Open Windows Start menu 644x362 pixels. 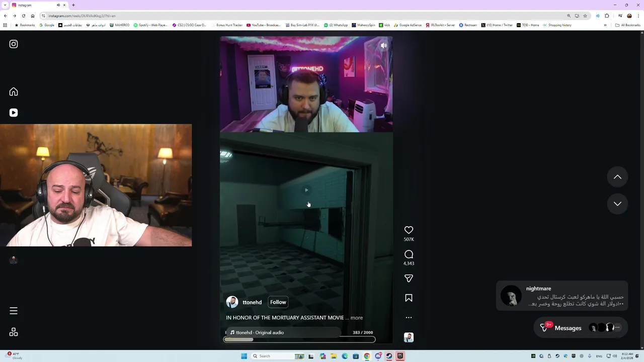(244, 356)
